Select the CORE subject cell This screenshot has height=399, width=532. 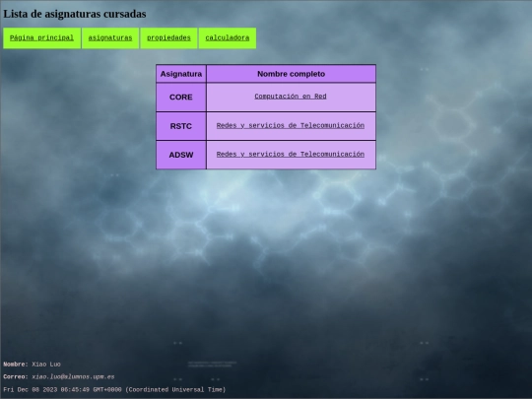pyautogui.click(x=181, y=97)
